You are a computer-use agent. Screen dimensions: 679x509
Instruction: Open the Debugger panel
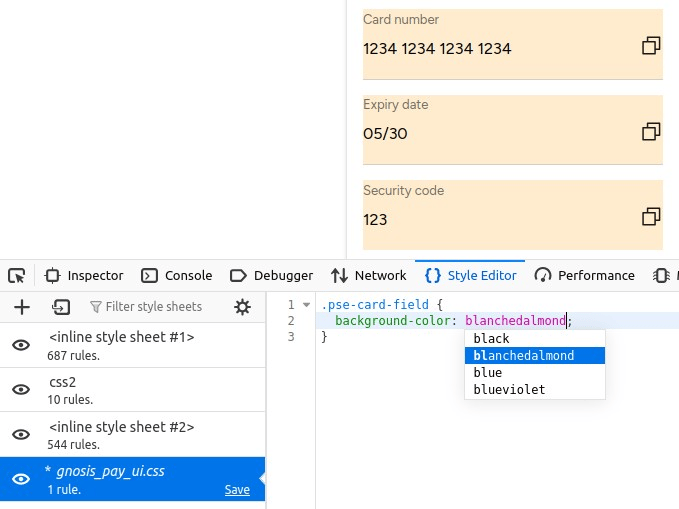(272, 276)
